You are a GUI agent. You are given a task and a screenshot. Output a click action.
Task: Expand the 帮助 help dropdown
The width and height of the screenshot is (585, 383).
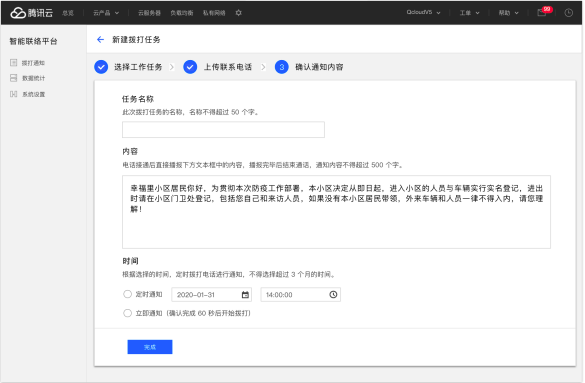[509, 13]
